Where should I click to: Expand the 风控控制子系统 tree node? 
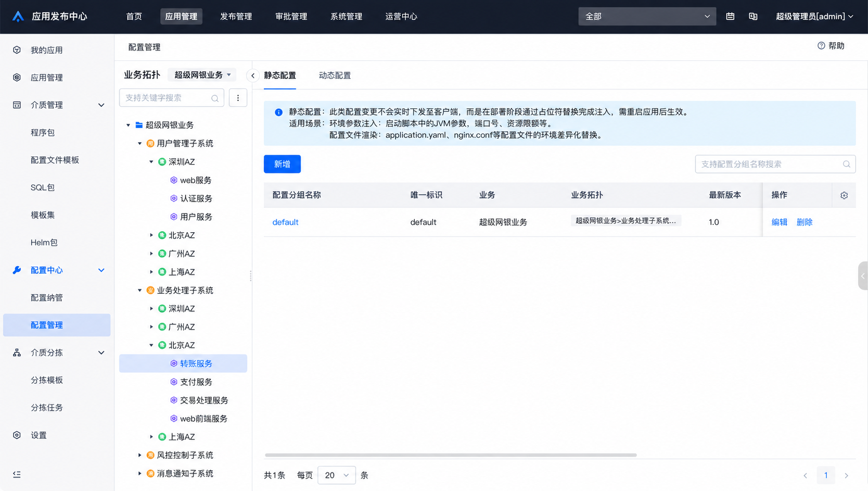point(139,455)
